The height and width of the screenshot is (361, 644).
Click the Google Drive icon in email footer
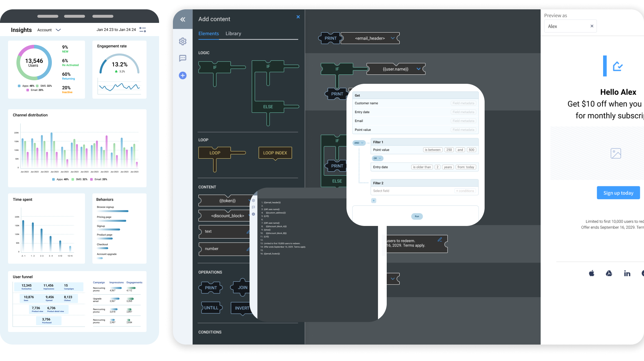pyautogui.click(x=609, y=273)
